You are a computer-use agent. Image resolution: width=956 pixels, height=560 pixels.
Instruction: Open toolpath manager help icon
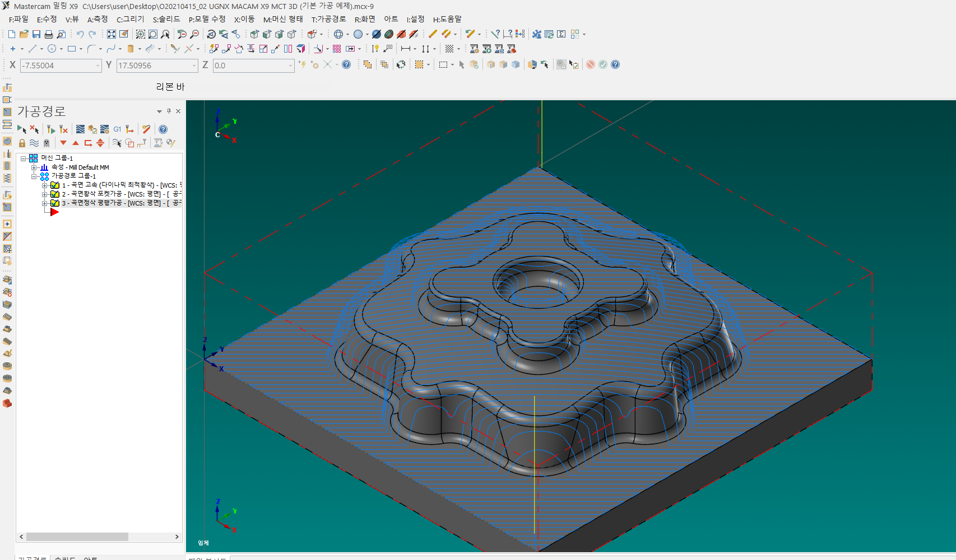(163, 129)
